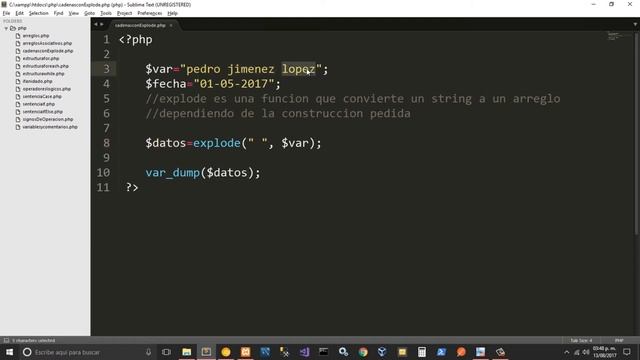Open estructurafor.php from the sidebar
Screen dimensions: 640x360
40,58
